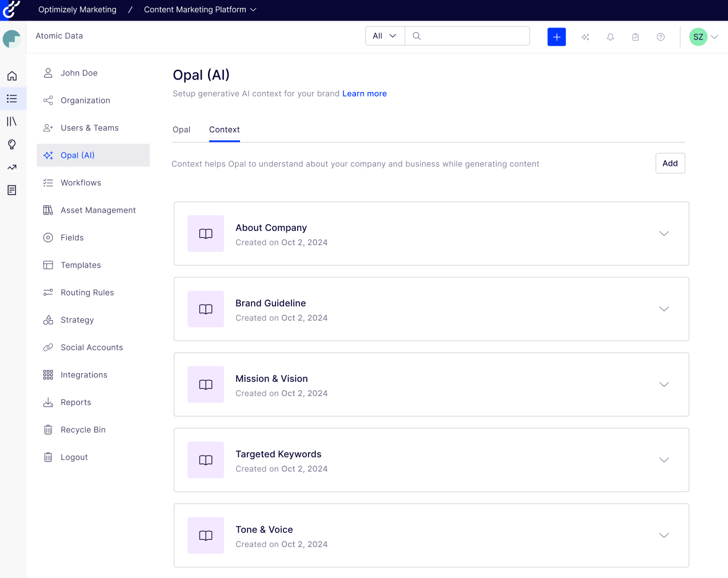Click the Mission & Vision title

tap(271, 379)
